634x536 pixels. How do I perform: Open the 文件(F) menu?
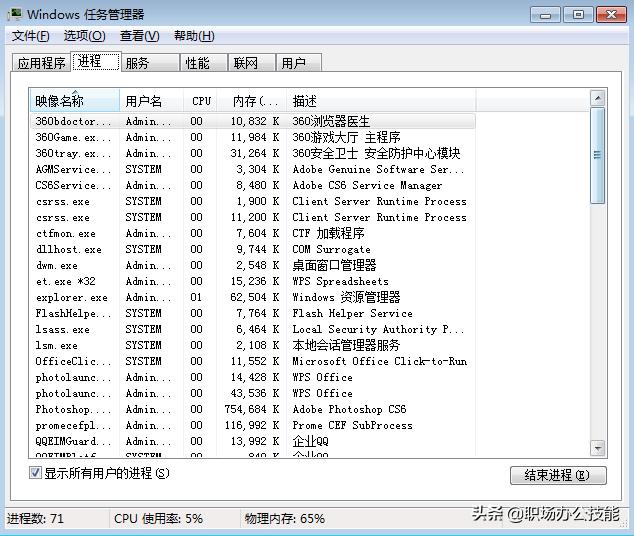click(31, 36)
